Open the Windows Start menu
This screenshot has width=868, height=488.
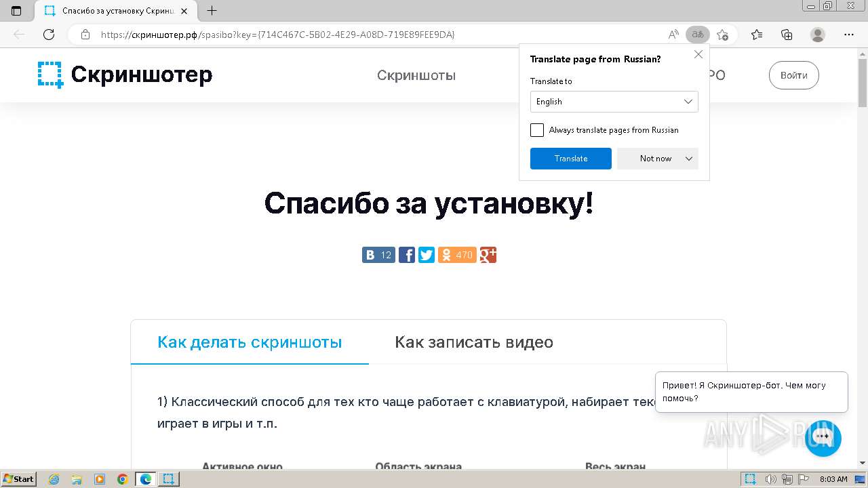(x=18, y=479)
